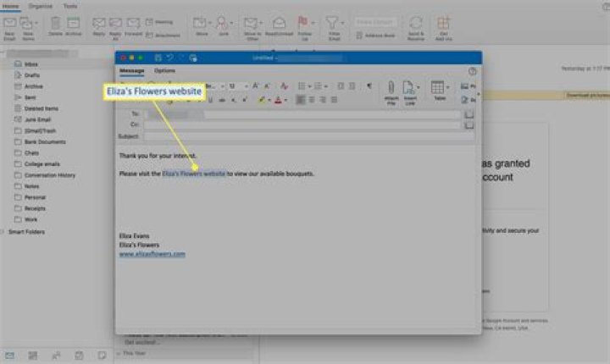Click New Email in main Outlook ribbon
This screenshot has width=610, height=364.
point(9,28)
